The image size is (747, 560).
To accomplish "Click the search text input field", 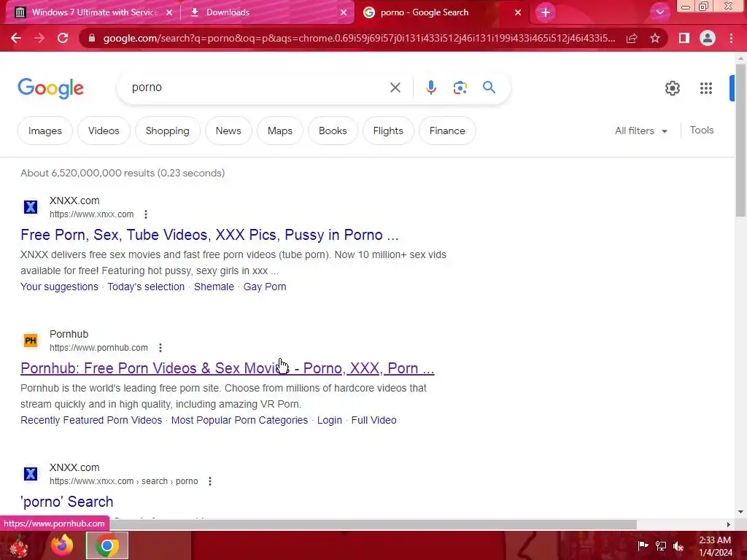I will (x=258, y=87).
